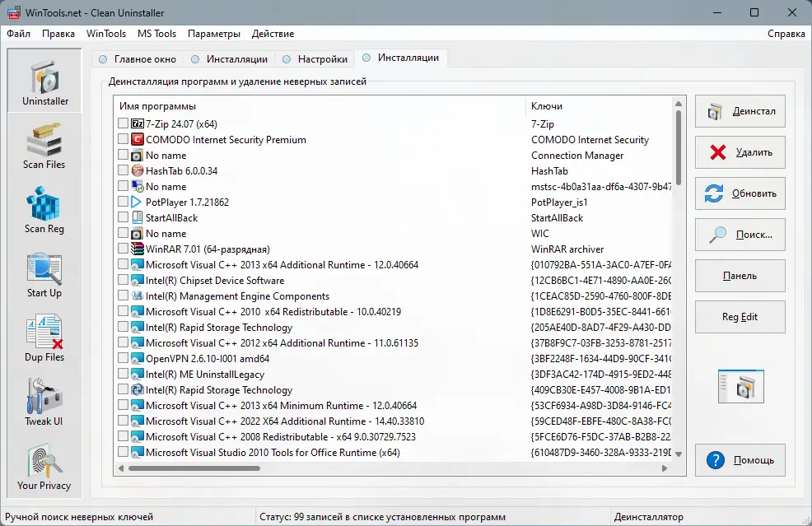Click the uninstaller picture above the Help button
This screenshot has width=812, height=526.
click(740, 386)
